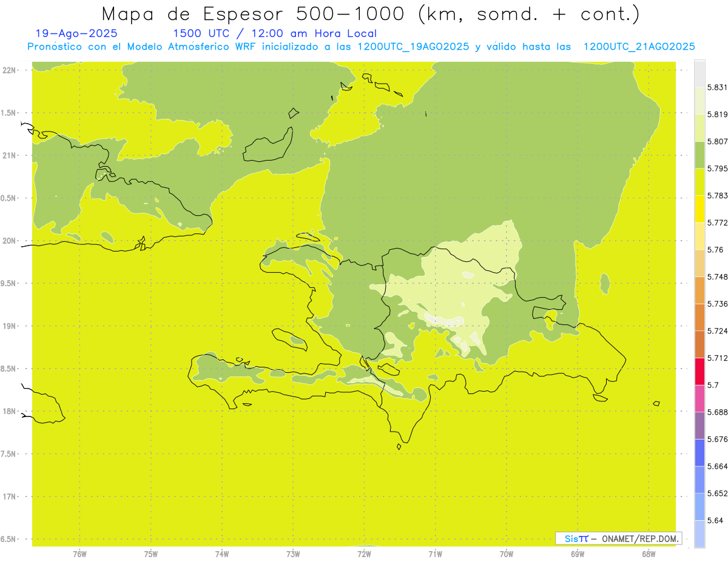Click the 5.736 colorbar label

click(717, 304)
